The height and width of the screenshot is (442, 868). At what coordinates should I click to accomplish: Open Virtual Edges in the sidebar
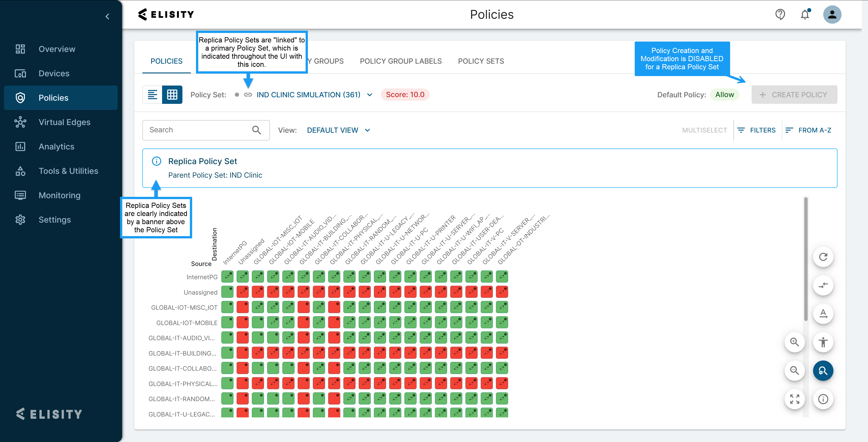[64, 122]
